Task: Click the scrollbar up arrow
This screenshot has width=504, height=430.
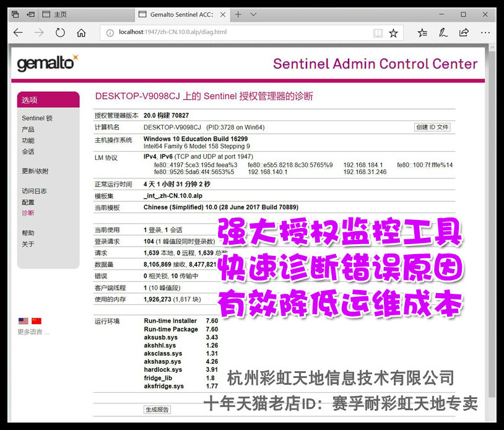Action: point(492,48)
